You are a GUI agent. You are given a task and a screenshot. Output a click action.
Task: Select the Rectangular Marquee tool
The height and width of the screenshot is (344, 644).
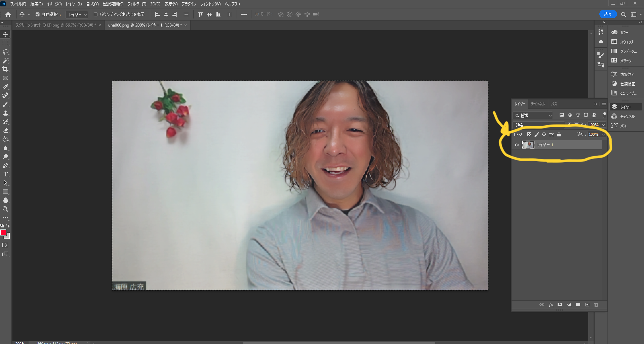point(5,43)
